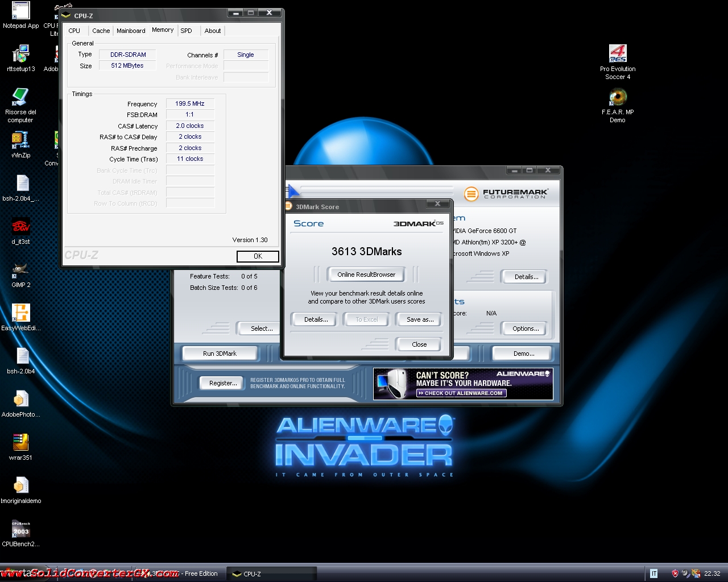The height and width of the screenshot is (582, 728).
Task: Open AdobePhoto... desktop icon
Action: click(20, 404)
